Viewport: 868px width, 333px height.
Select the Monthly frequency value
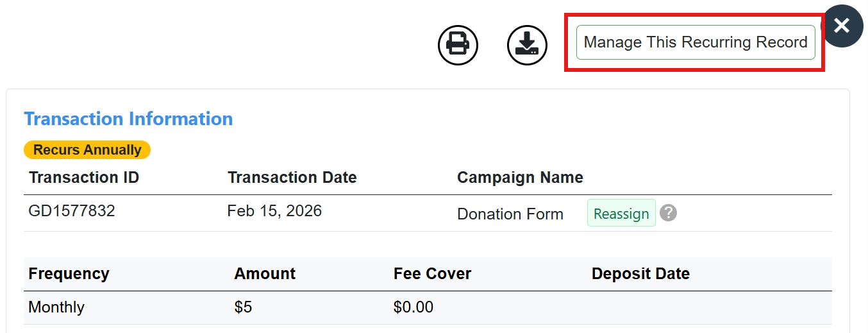tap(56, 307)
